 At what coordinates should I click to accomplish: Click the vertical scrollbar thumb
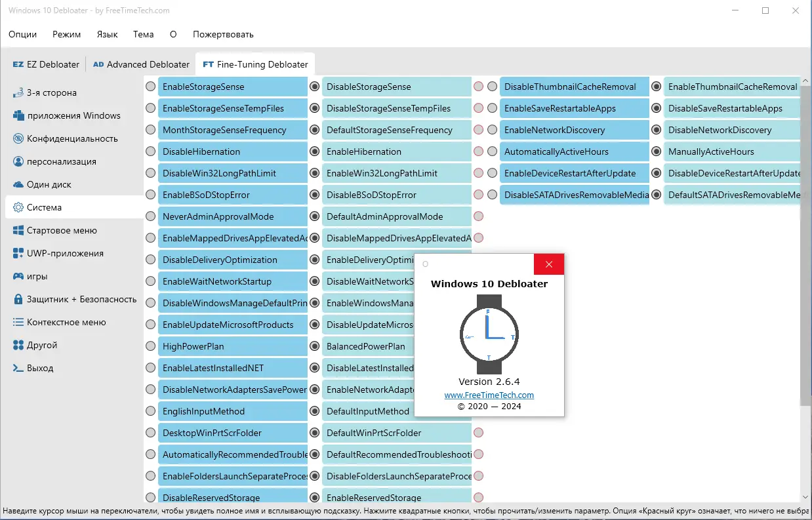(806, 246)
